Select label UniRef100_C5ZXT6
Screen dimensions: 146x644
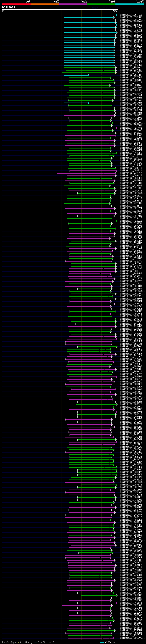click(131, 191)
